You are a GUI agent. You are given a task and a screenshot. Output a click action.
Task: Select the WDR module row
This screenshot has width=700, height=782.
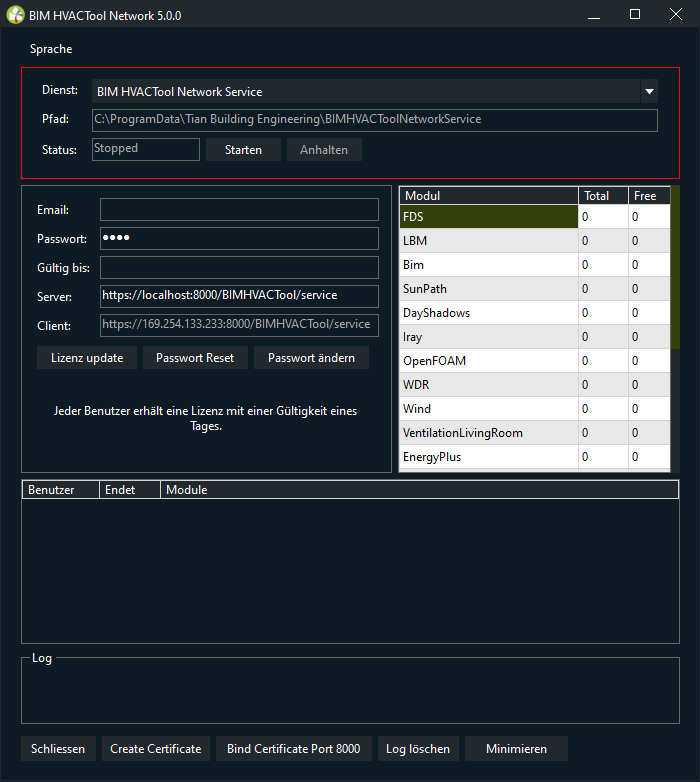tap(534, 385)
